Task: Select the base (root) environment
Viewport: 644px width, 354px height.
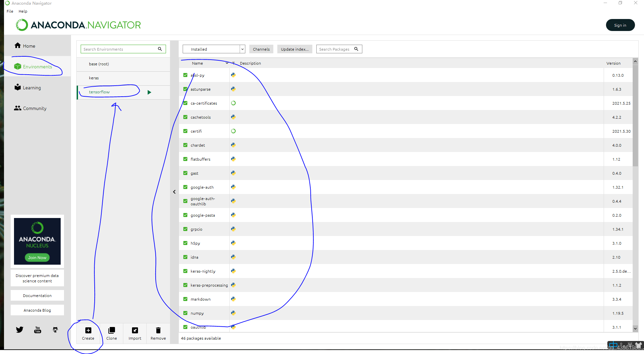Action: coord(123,64)
